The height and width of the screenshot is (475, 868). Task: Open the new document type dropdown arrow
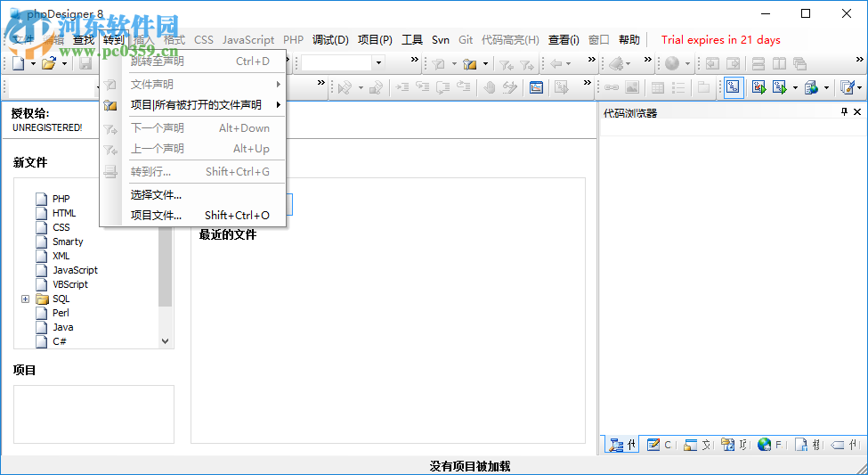(33, 64)
